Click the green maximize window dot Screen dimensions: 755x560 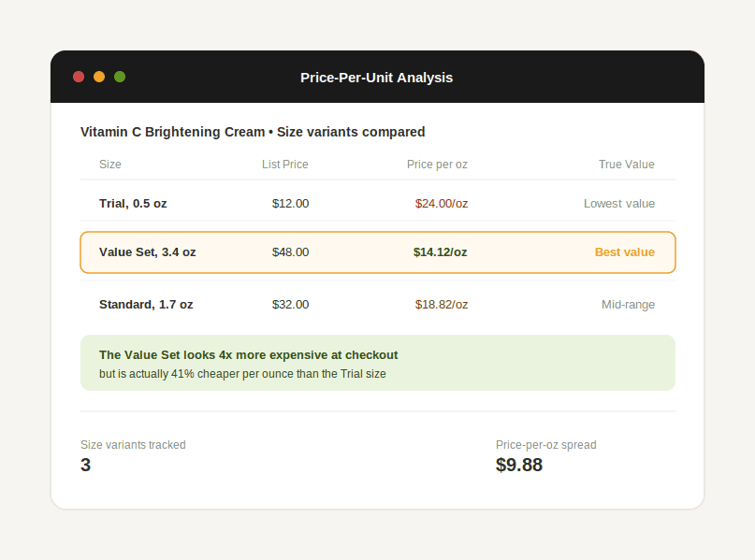tap(120, 77)
